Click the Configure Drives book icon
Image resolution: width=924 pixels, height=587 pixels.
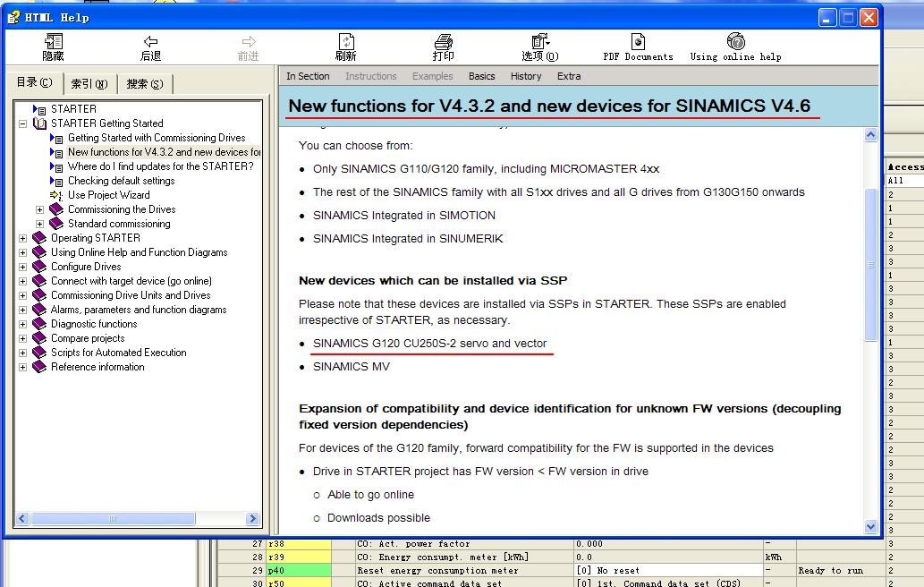39,267
